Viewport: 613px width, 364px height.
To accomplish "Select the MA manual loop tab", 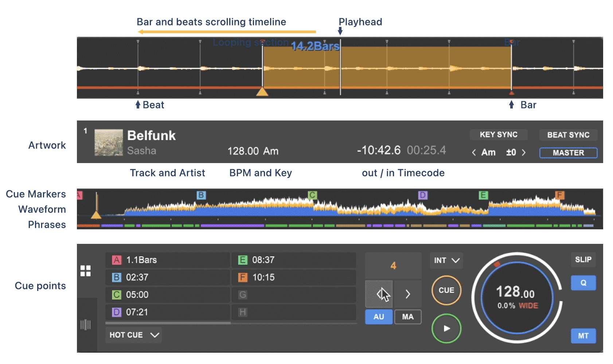I will pos(408,317).
